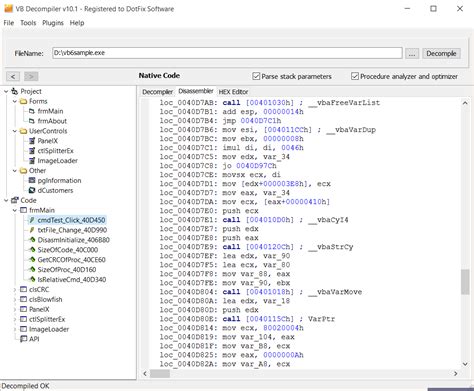Select the ctlSplitterEx control icon under UserControls
Viewport: 474px width, 391px height.
point(32,151)
